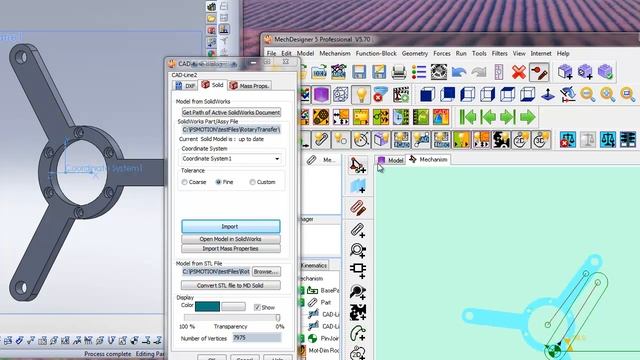Image resolution: width=640 pixels, height=360 pixels.
Task: Open the Internet menu
Action: pos(541,53)
